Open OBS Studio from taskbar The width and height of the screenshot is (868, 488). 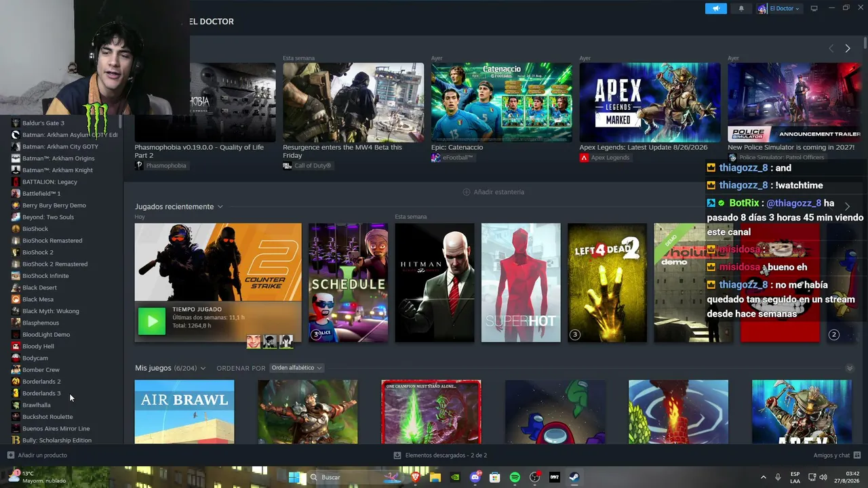point(534,477)
